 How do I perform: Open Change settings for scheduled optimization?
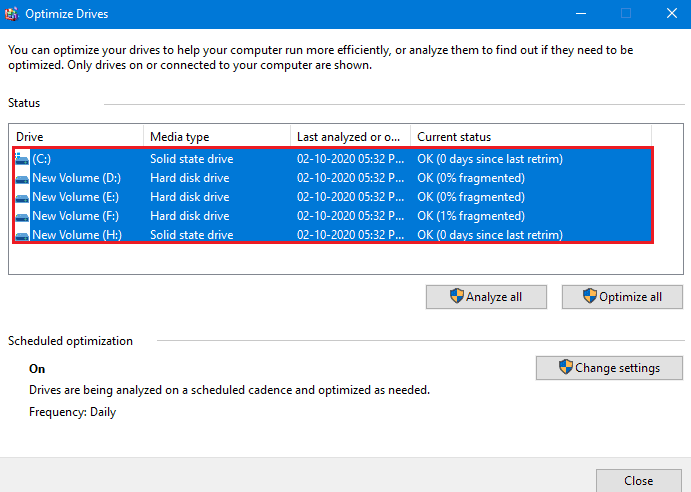click(x=609, y=368)
